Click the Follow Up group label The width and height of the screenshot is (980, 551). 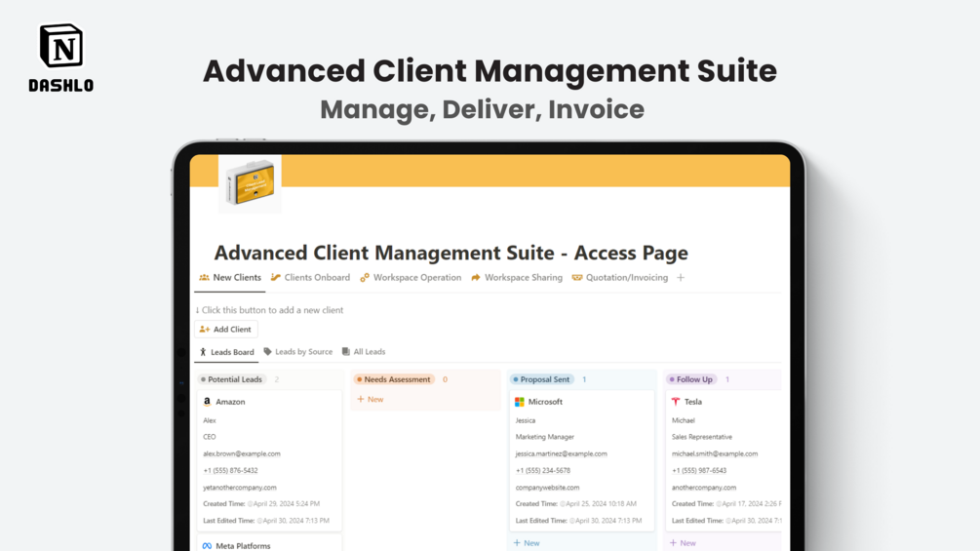[x=691, y=379]
